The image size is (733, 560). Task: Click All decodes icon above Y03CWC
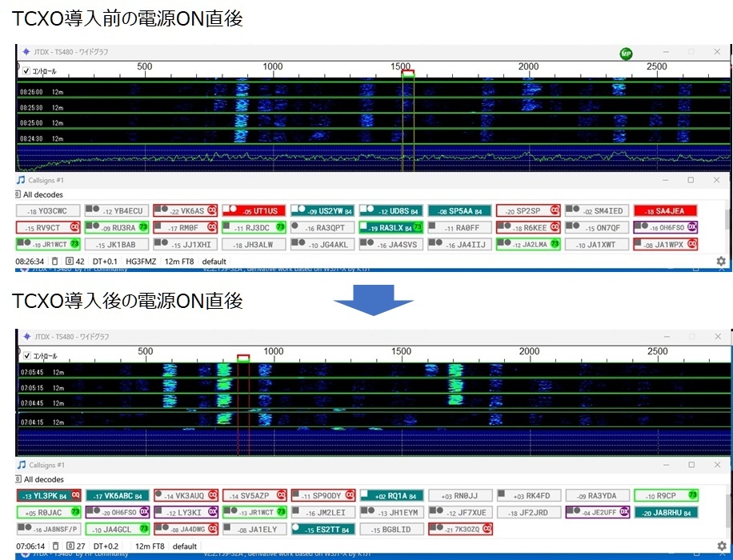18,194
